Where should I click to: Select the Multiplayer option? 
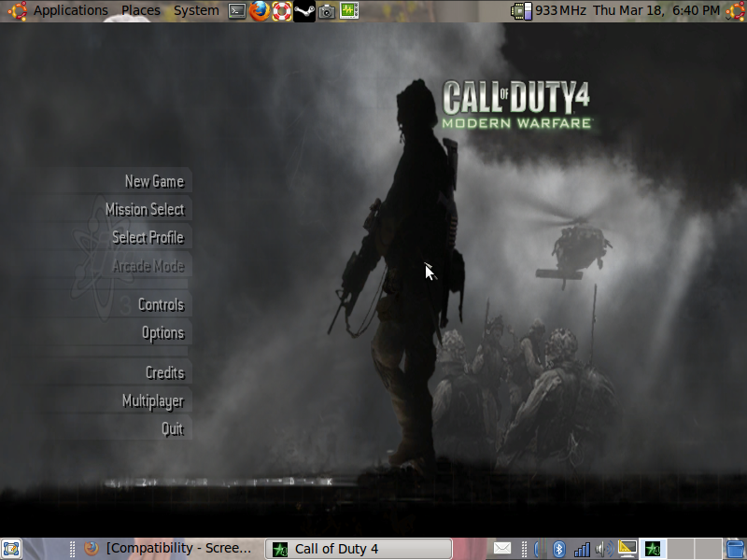(154, 400)
